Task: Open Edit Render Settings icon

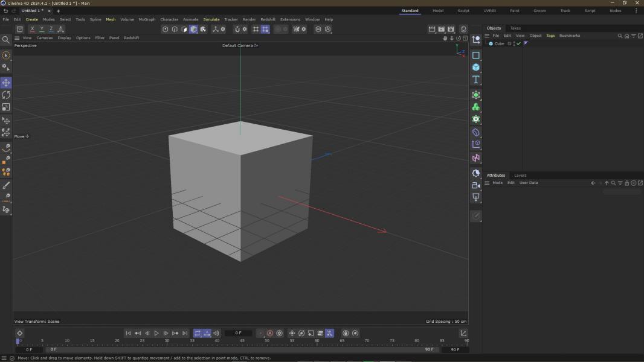Action: [x=451, y=29]
